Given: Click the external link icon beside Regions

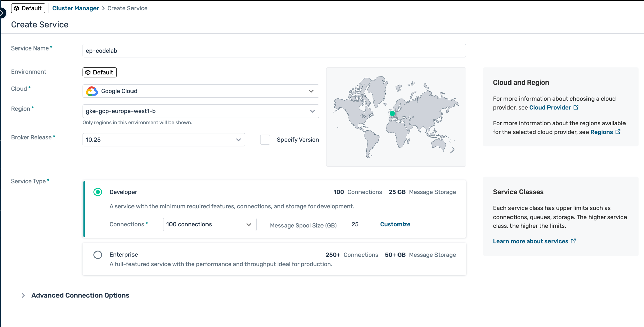Looking at the screenshot, I should [x=618, y=132].
